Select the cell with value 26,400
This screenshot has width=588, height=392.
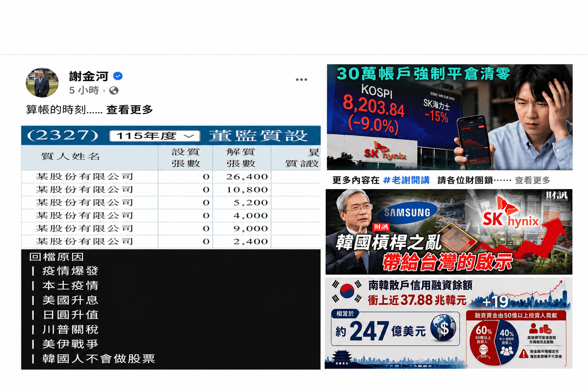[247, 177]
